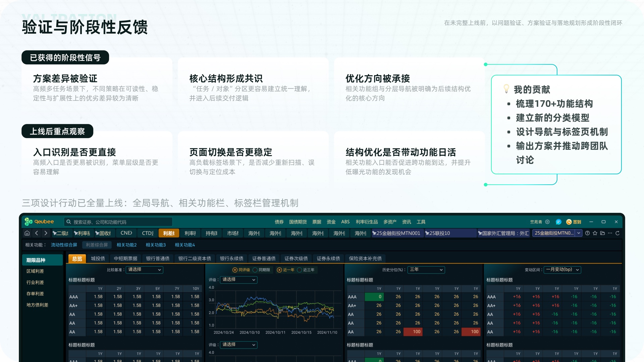Click the 签到 check-in icon

tap(569, 222)
